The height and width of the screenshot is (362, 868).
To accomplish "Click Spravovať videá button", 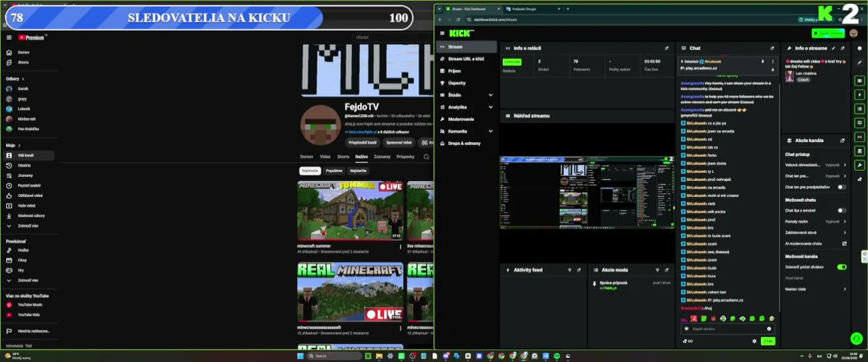I will point(399,143).
